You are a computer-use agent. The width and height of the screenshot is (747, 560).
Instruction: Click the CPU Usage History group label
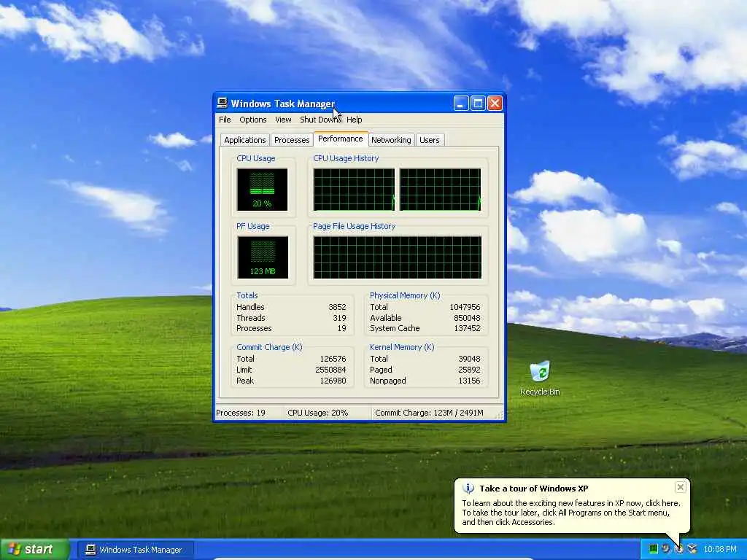pos(346,158)
